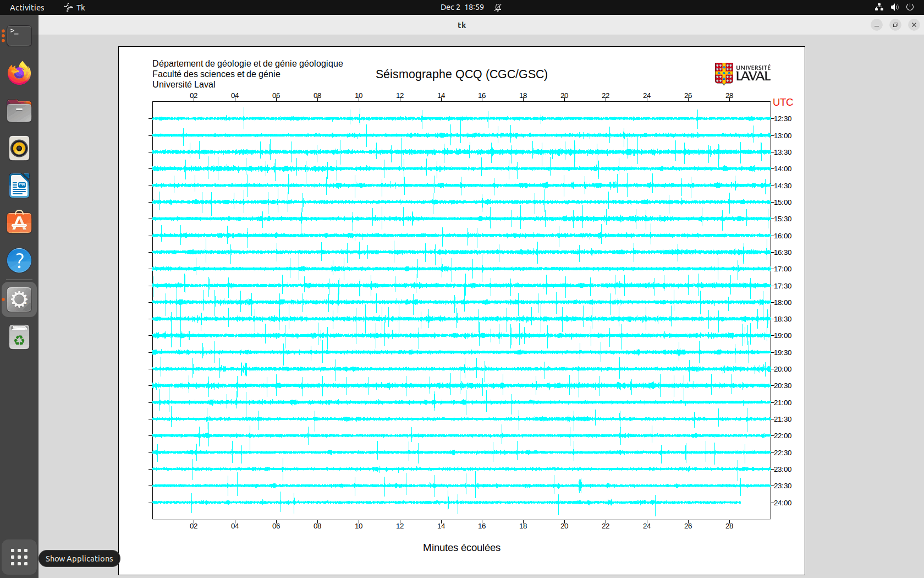Viewport: 924px width, 578px height.
Task: Open the network status indicator
Action: (x=879, y=7)
